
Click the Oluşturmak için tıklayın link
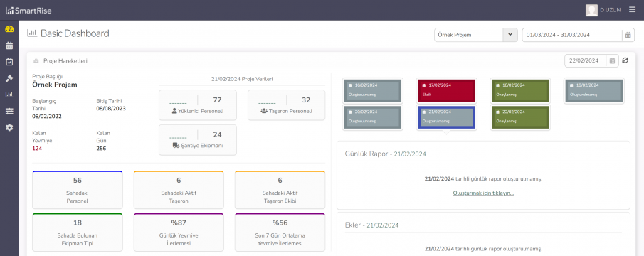point(483,193)
